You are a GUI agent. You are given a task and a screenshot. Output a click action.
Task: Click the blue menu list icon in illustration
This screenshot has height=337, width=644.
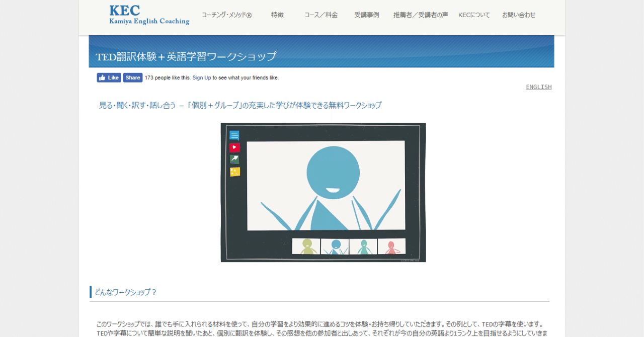point(234,135)
